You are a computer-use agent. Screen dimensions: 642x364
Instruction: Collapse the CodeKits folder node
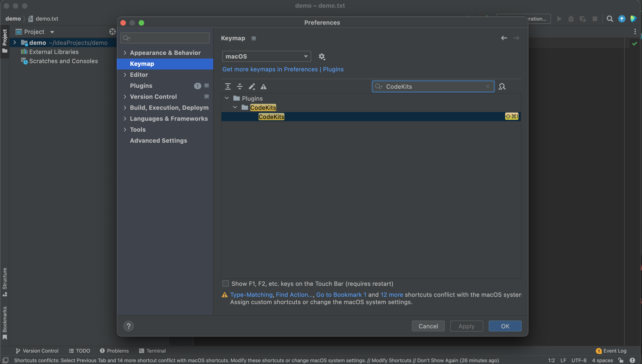pos(235,107)
